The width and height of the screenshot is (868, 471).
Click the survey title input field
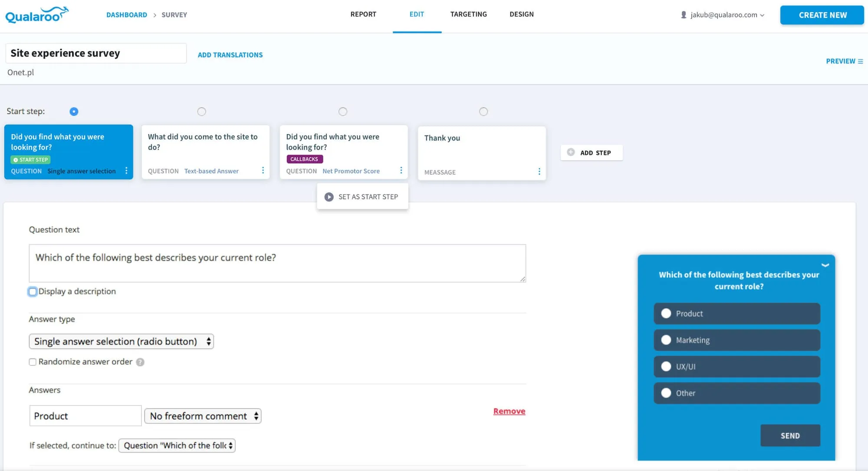pyautogui.click(x=95, y=53)
